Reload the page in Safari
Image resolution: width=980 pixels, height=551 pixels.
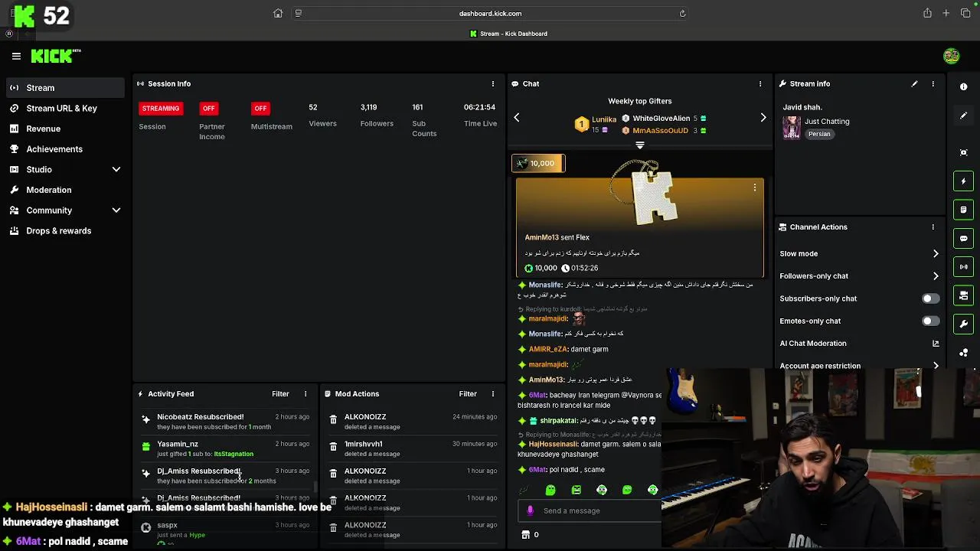point(682,13)
